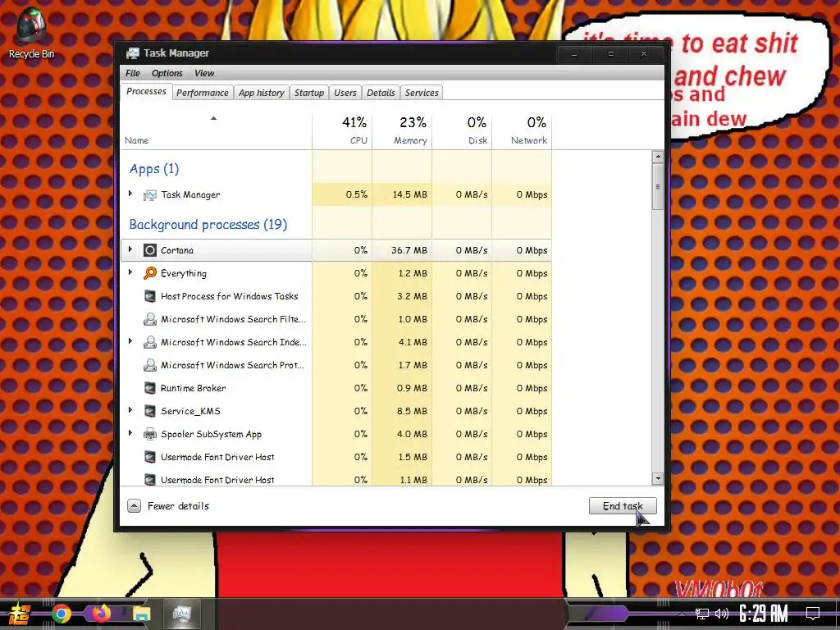Click Cortana's 36.7 MB memory value
Image resolution: width=840 pixels, height=630 pixels.
pyautogui.click(x=409, y=250)
